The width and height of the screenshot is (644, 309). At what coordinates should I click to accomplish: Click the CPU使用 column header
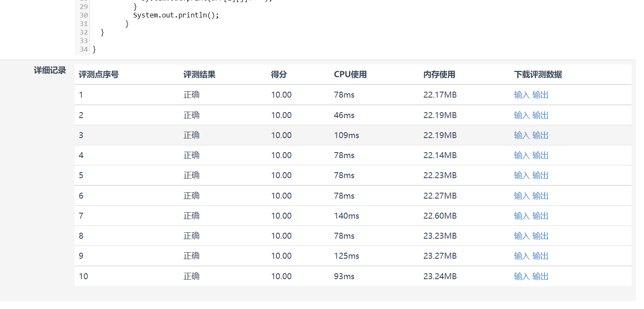350,75
